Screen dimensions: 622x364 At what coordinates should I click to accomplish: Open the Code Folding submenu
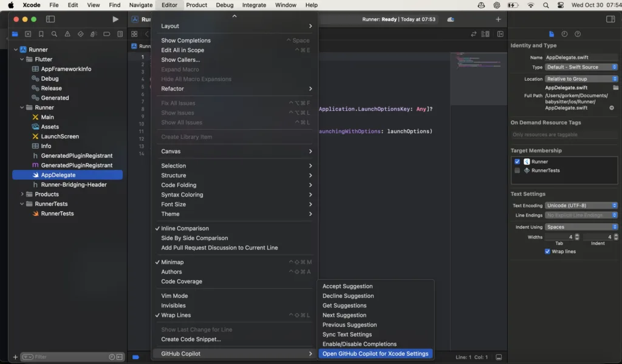click(236, 185)
